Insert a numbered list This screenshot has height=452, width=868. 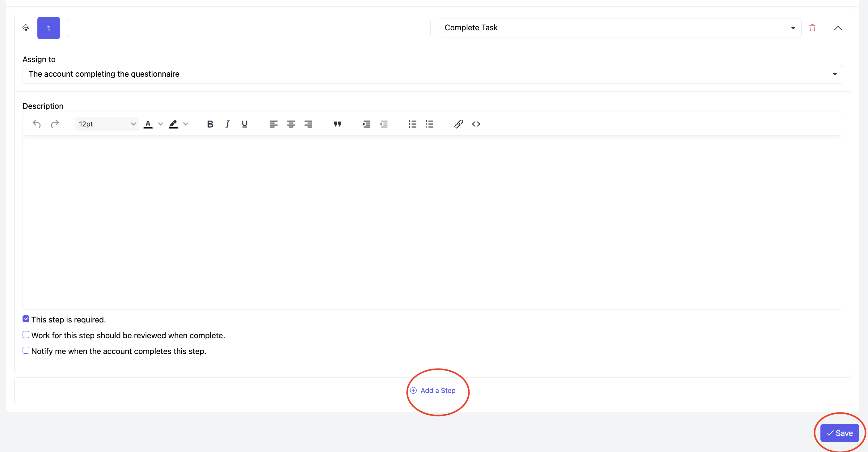(x=429, y=124)
